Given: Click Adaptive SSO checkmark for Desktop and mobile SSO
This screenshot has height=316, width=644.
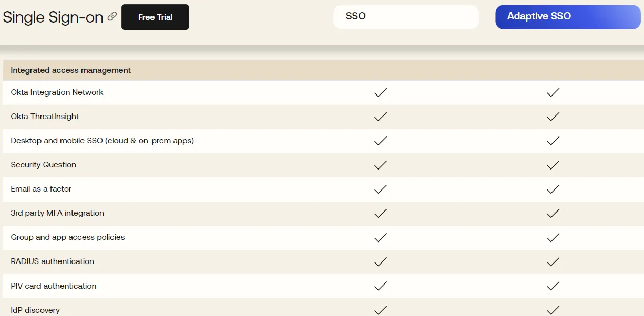Looking at the screenshot, I should (553, 141).
